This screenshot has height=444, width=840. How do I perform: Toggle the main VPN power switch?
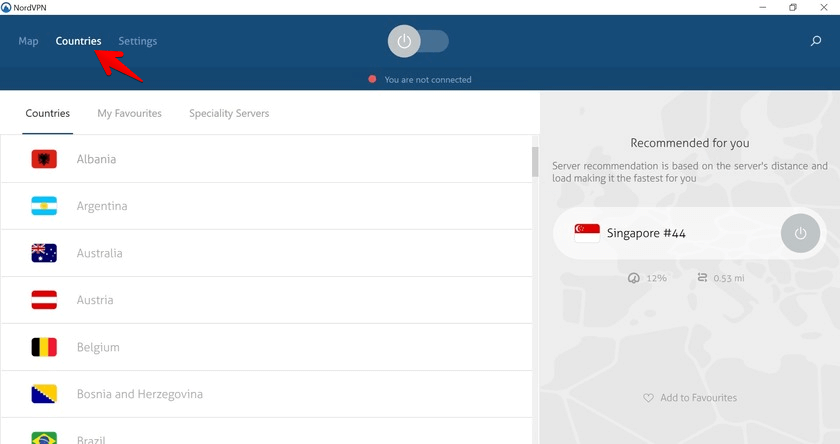418,41
